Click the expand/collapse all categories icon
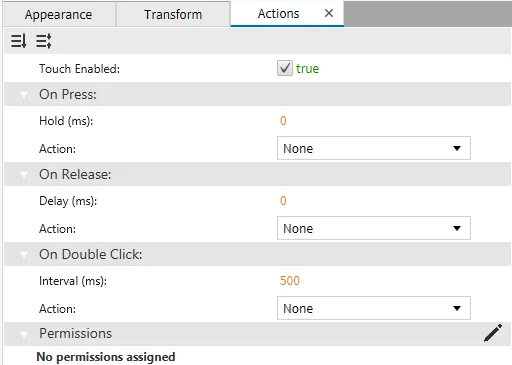This screenshot has height=365, width=512. pos(44,41)
